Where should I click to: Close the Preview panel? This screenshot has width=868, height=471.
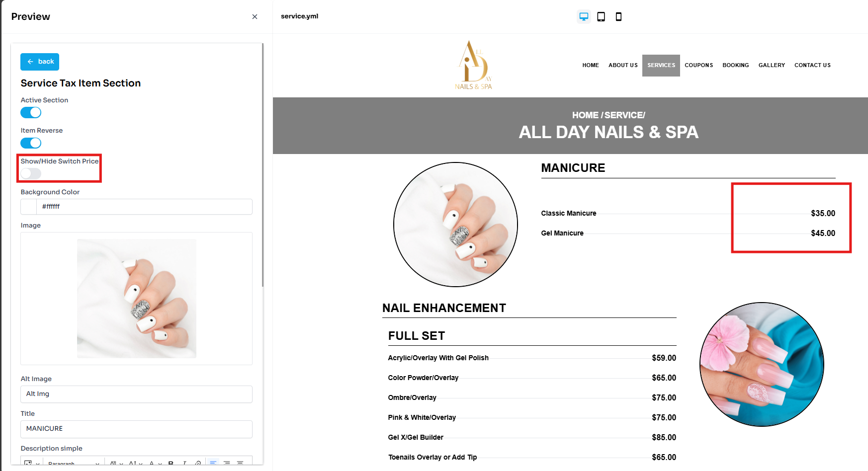click(255, 17)
